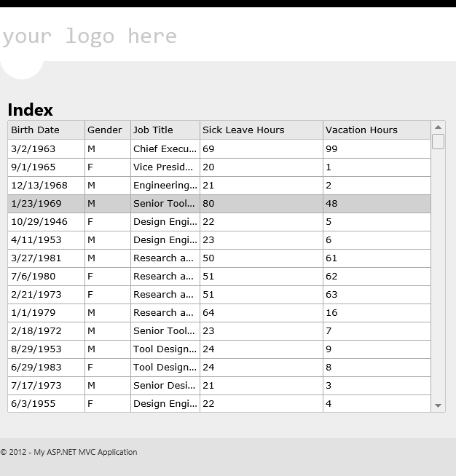The height and width of the screenshot is (476, 456).
Task: Select row with birth date 12/13/1968
Action: pos(219,185)
